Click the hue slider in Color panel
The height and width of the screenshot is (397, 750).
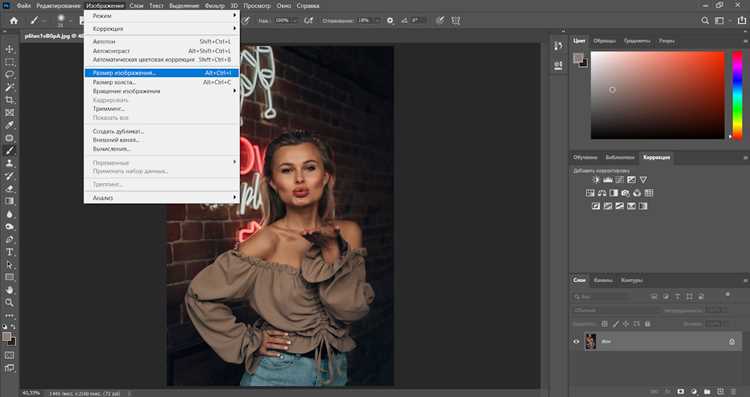(738, 95)
